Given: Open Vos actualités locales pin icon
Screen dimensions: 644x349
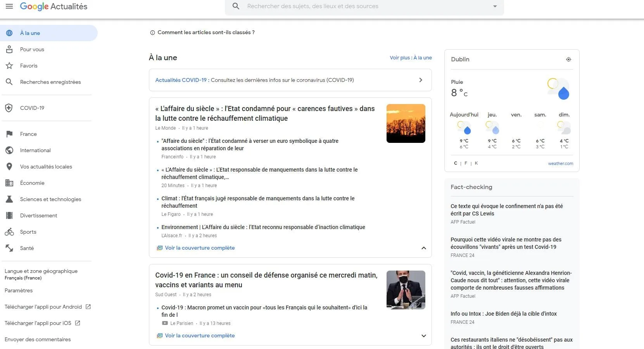Looking at the screenshot, I should 9,167.
